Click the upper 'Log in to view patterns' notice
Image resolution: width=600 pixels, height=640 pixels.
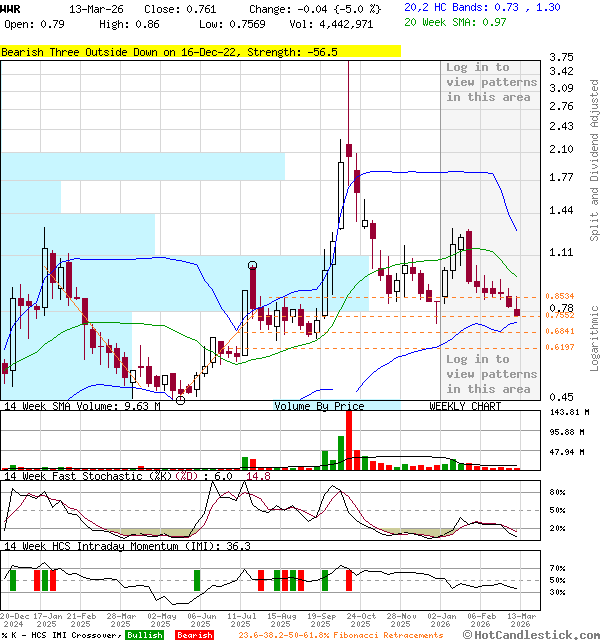pyautogui.click(x=489, y=82)
